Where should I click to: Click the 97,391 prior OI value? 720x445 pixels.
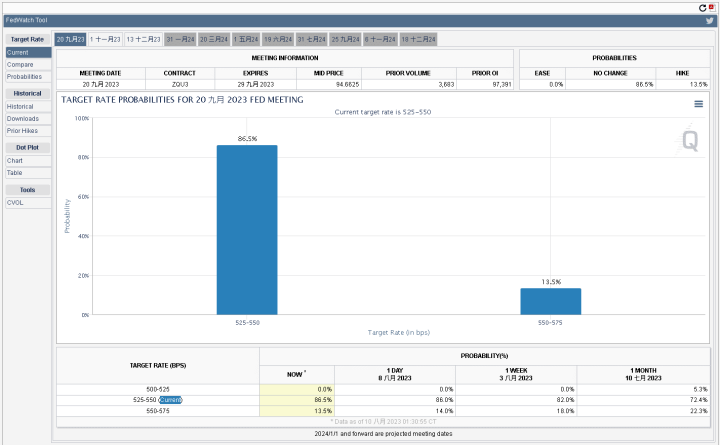click(x=502, y=84)
